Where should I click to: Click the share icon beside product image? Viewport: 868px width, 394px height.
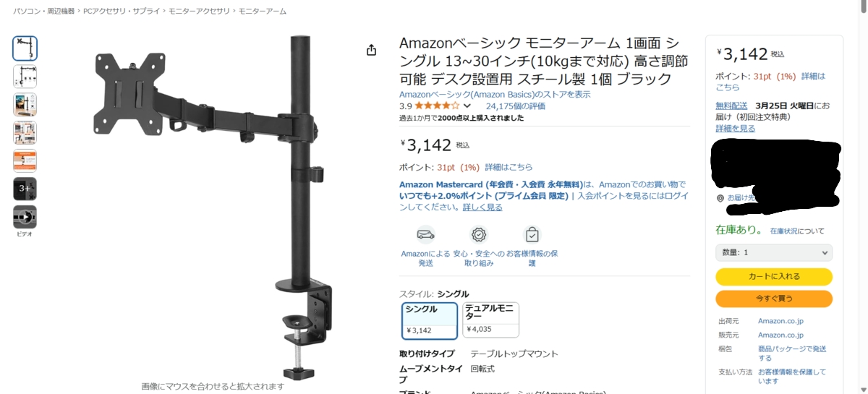tap(371, 50)
